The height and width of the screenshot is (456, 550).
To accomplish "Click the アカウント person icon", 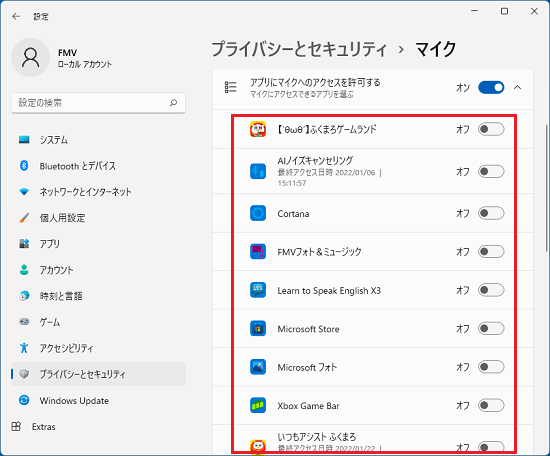I will pyautogui.click(x=24, y=269).
